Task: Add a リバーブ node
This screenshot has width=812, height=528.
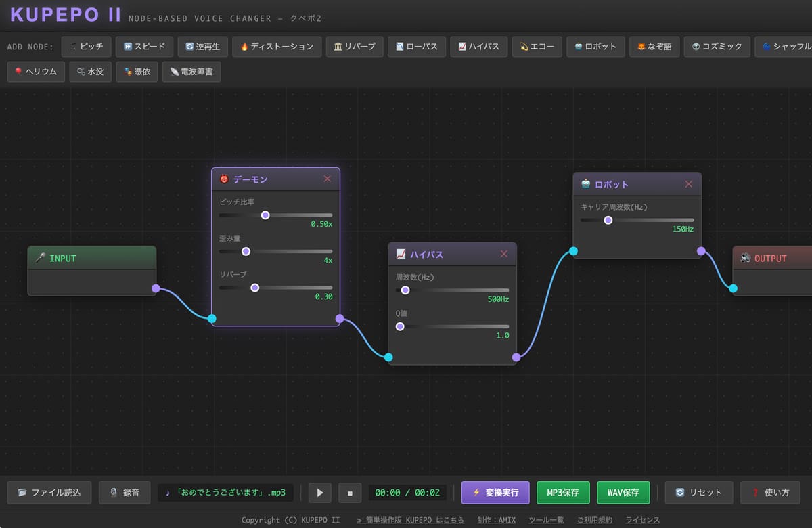Action: tap(355, 47)
